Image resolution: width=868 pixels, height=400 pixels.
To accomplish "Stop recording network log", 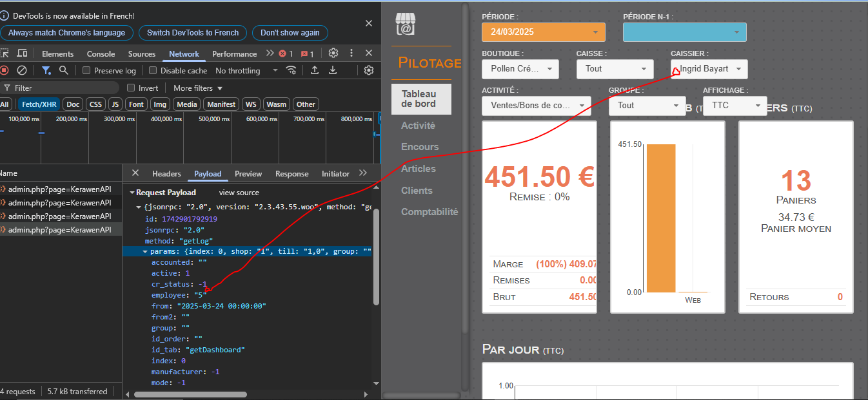I will coord(4,70).
